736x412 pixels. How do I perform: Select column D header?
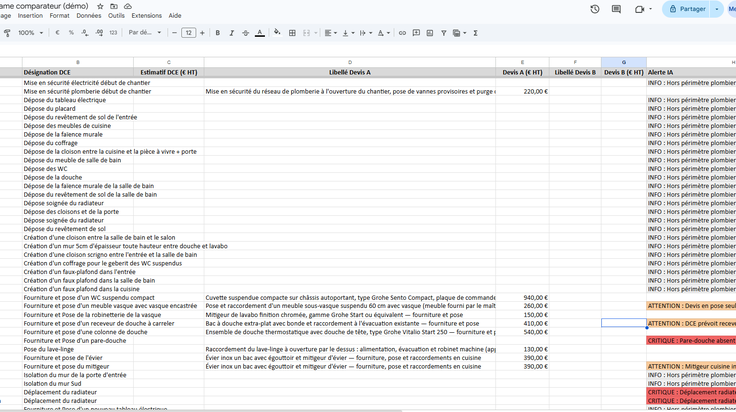tap(350, 62)
